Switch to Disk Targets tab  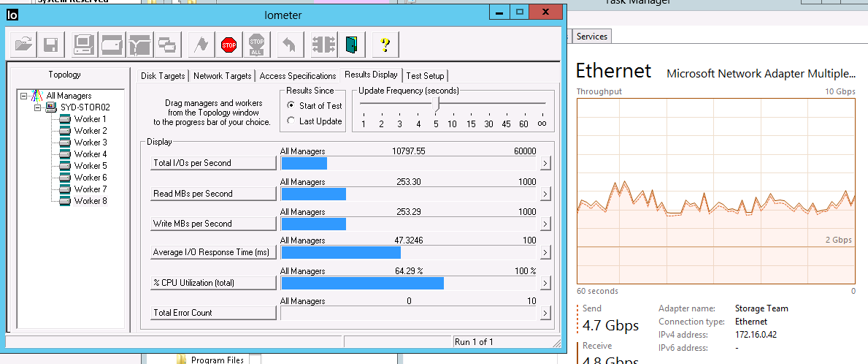click(163, 76)
